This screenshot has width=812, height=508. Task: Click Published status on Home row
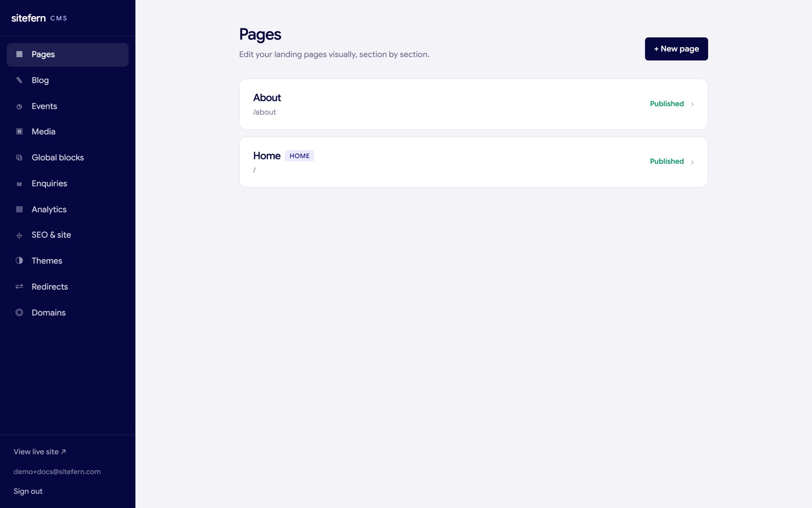(x=667, y=161)
